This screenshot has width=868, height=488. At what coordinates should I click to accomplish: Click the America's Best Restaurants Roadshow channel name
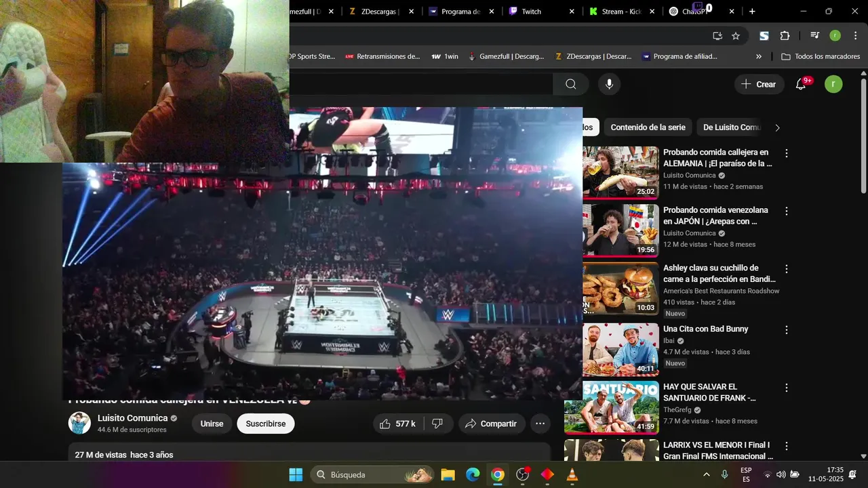click(722, 291)
